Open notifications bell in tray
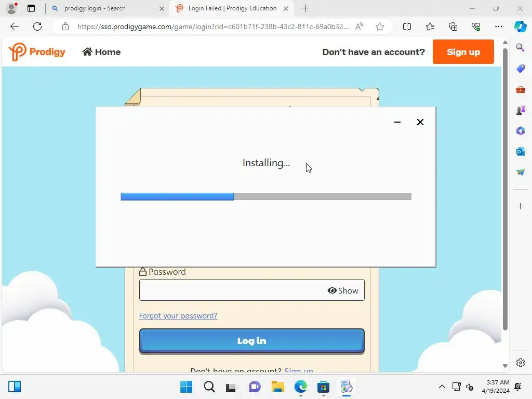This screenshot has height=399, width=532. pyautogui.click(x=518, y=387)
